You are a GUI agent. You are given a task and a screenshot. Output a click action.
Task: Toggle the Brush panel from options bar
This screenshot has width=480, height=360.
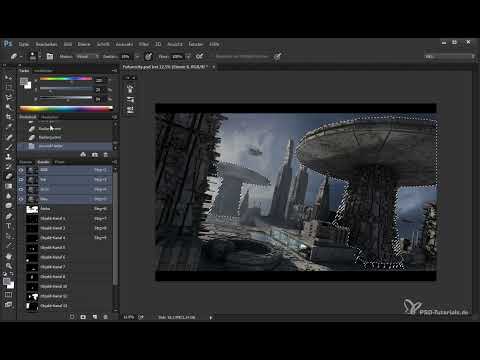tap(50, 56)
